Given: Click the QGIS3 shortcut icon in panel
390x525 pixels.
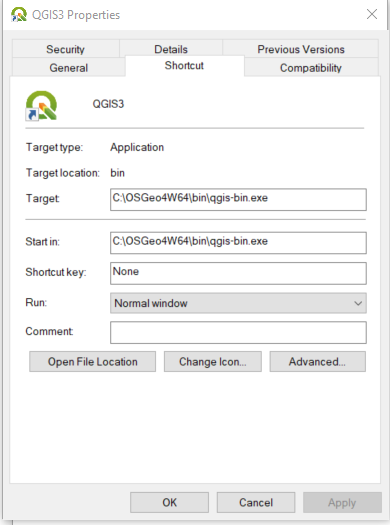Looking at the screenshot, I should click(41, 105).
